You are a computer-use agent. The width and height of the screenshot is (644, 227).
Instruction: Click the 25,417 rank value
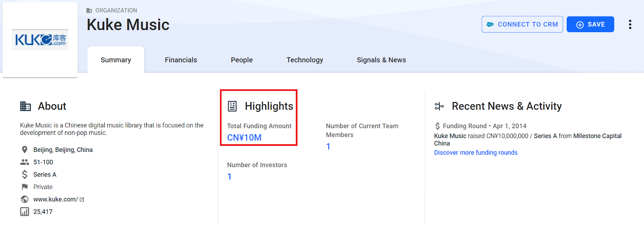tap(43, 212)
